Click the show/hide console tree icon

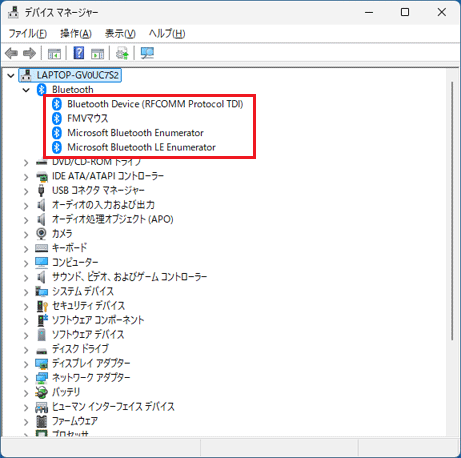pyautogui.click(x=54, y=53)
